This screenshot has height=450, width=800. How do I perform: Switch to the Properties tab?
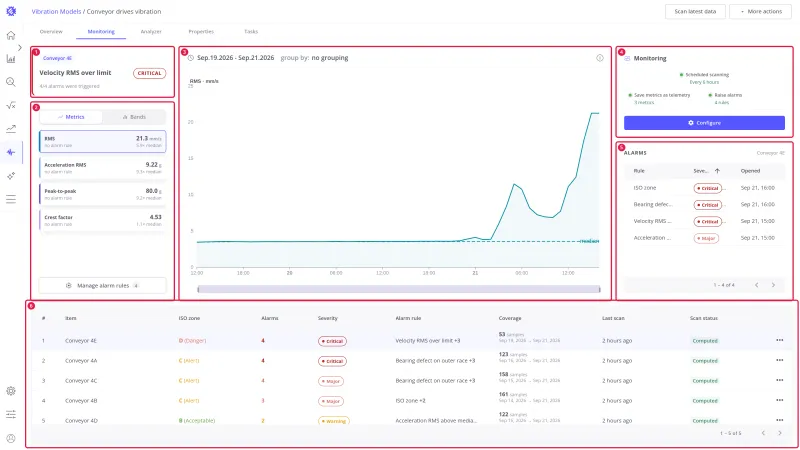click(x=201, y=32)
